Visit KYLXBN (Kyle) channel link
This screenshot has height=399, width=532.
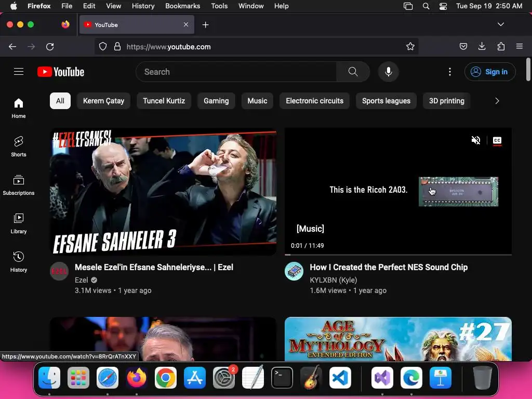click(333, 280)
